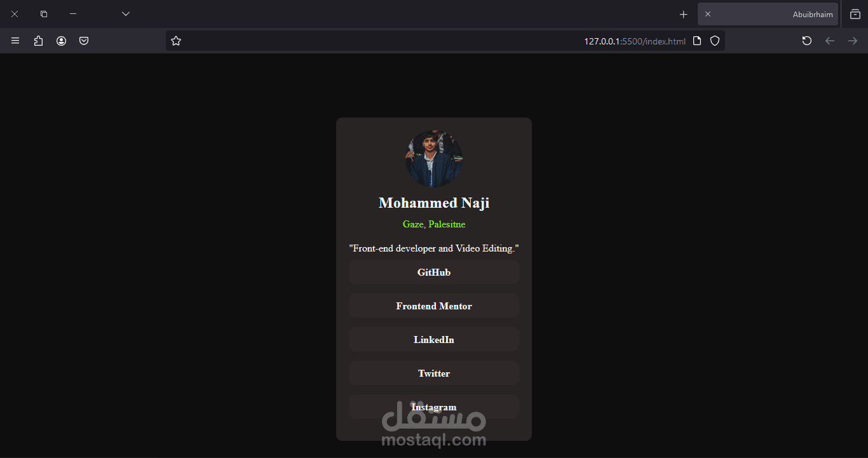
Task: Close the Abuibrhaim tab
Action: point(708,14)
